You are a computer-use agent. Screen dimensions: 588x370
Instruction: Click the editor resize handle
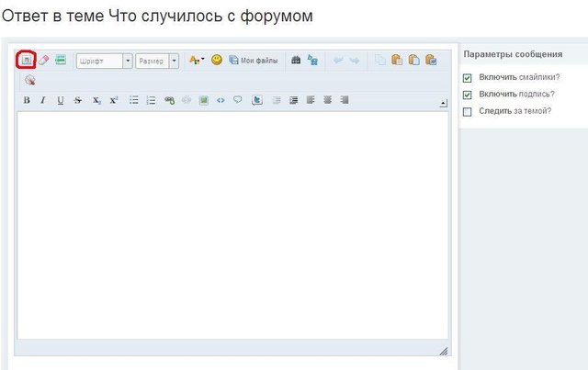444,351
